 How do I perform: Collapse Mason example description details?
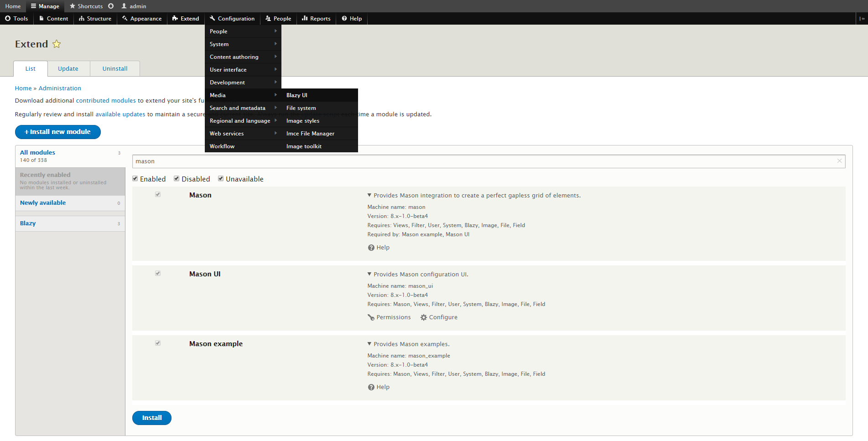coord(369,344)
